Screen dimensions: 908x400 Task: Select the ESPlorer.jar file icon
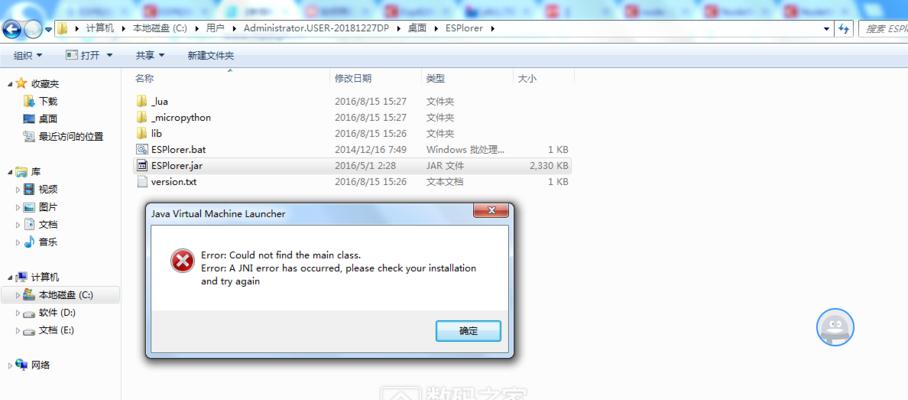pos(142,166)
